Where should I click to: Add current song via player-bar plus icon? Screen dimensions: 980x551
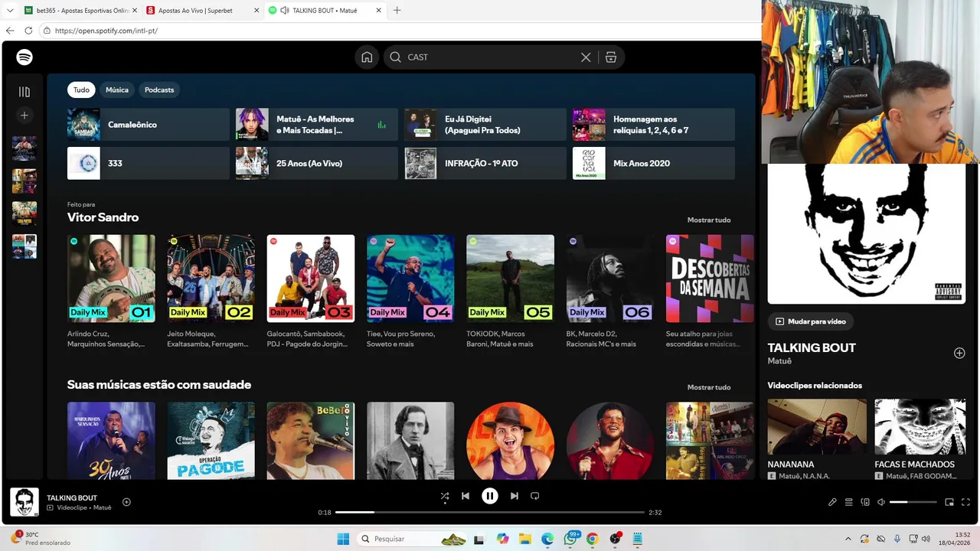click(x=127, y=502)
